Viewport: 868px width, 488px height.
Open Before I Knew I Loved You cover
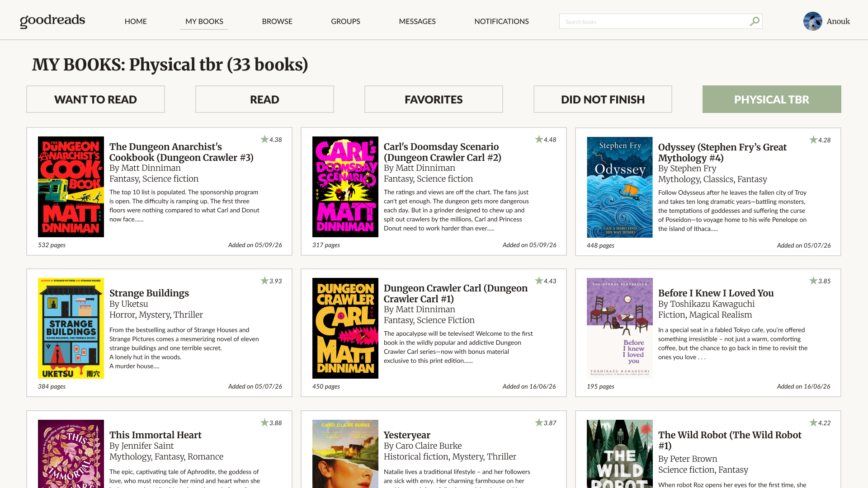[620, 328]
